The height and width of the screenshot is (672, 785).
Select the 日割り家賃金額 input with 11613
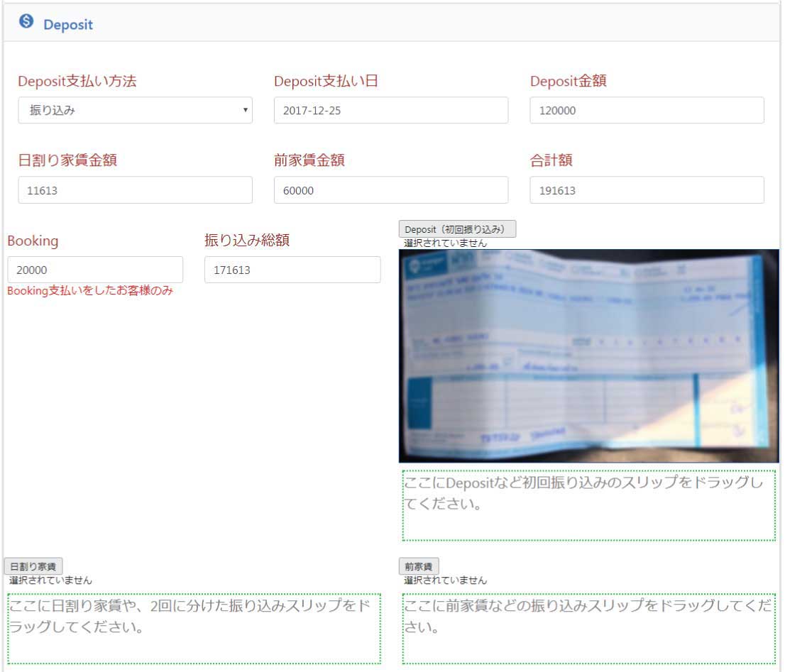pyautogui.click(x=135, y=190)
